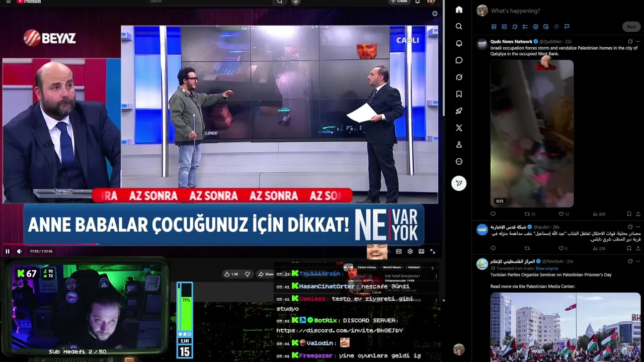Reply to the @qudsn Arabic tweet
Viewport: 644px width, 362px height.
(x=493, y=248)
